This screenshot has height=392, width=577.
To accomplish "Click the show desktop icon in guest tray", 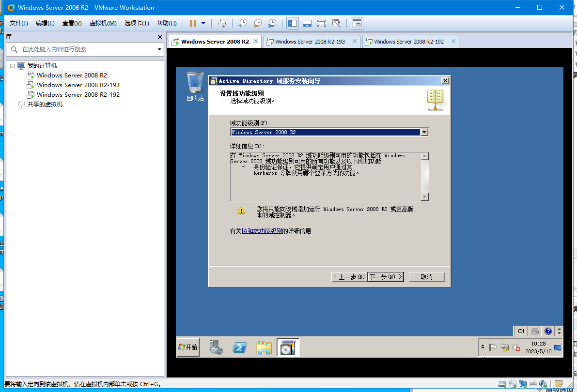I will (x=558, y=347).
